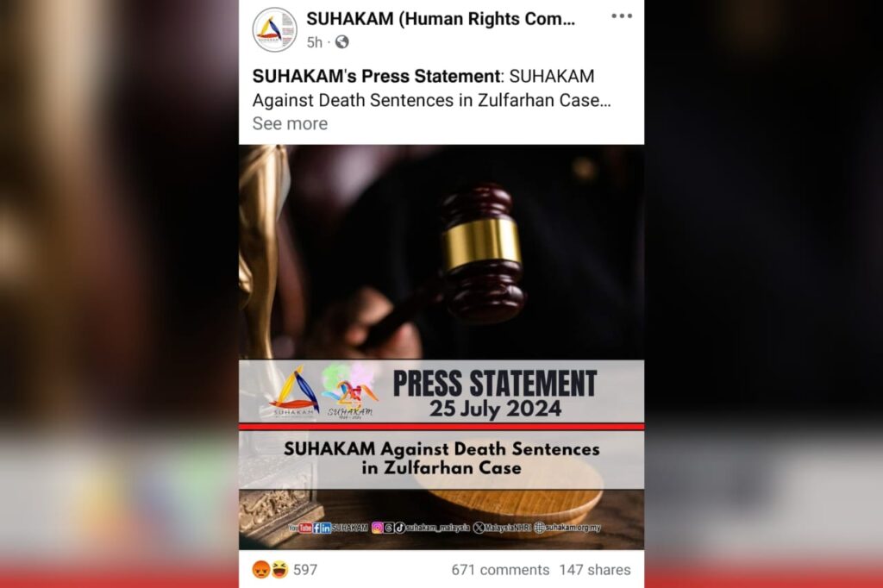Click the suhakam.org.my website text
The width and height of the screenshot is (883, 588).
click(x=573, y=528)
